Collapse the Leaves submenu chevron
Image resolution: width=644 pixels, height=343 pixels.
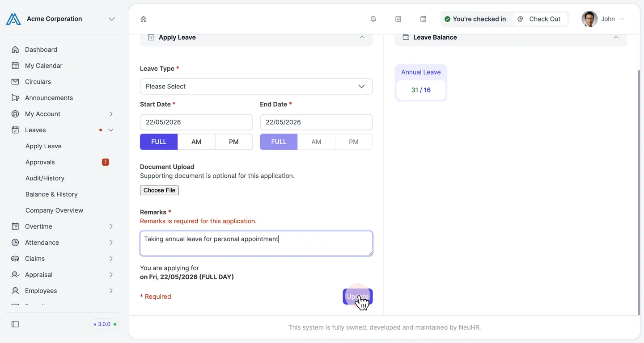coord(111,130)
